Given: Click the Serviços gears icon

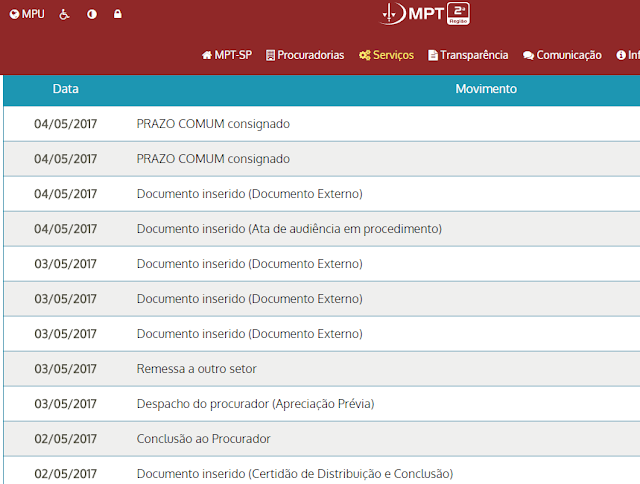Looking at the screenshot, I should point(364,55).
